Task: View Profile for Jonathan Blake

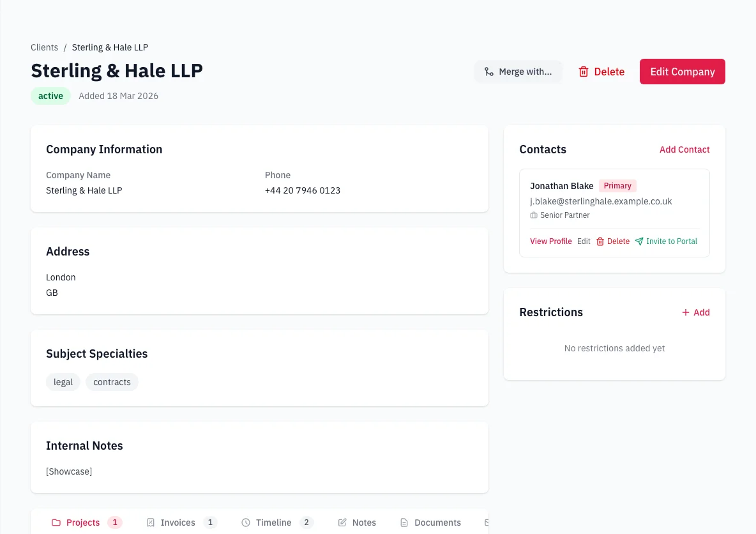Action: 550,241
